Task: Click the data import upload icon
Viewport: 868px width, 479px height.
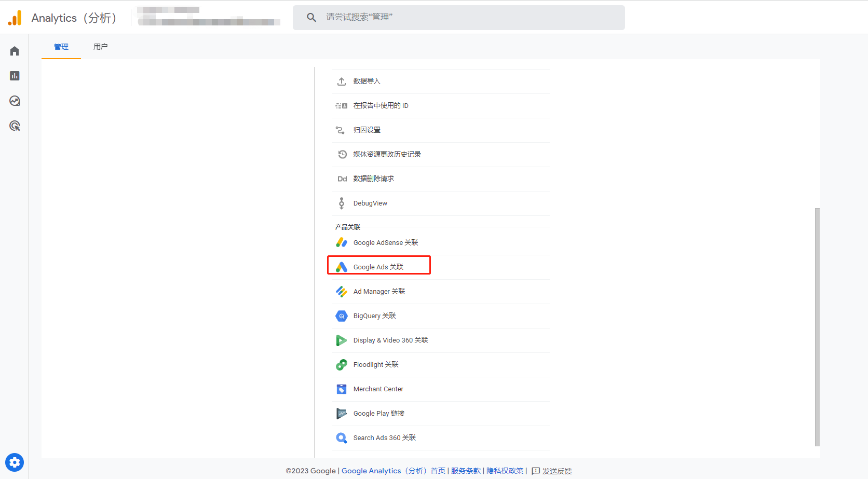Action: pyautogui.click(x=342, y=81)
